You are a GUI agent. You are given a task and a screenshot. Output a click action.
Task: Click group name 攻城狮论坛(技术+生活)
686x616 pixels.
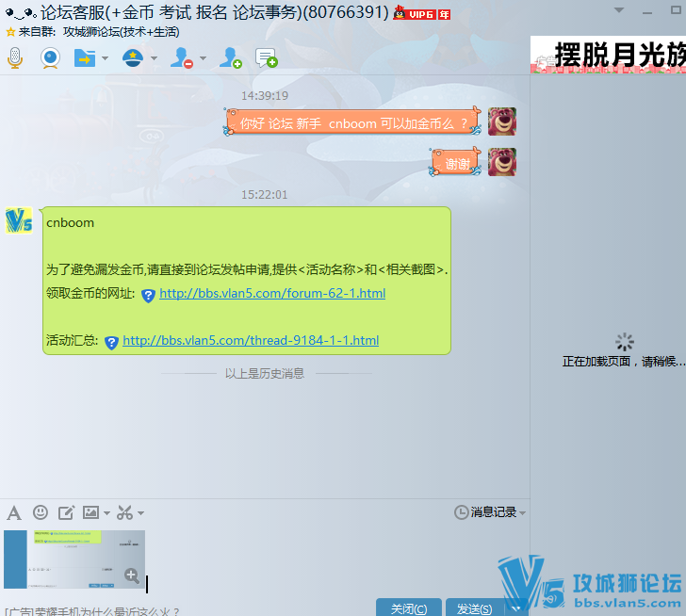[x=122, y=32]
